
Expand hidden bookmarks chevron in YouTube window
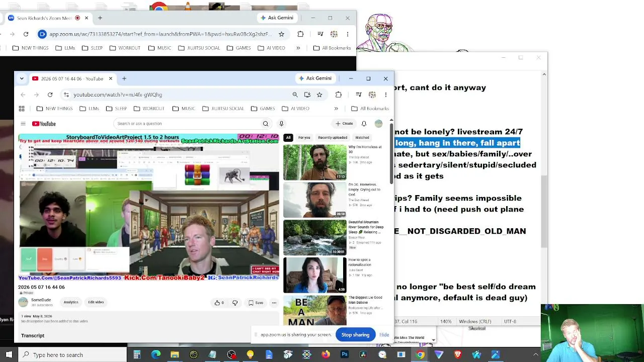click(x=336, y=109)
